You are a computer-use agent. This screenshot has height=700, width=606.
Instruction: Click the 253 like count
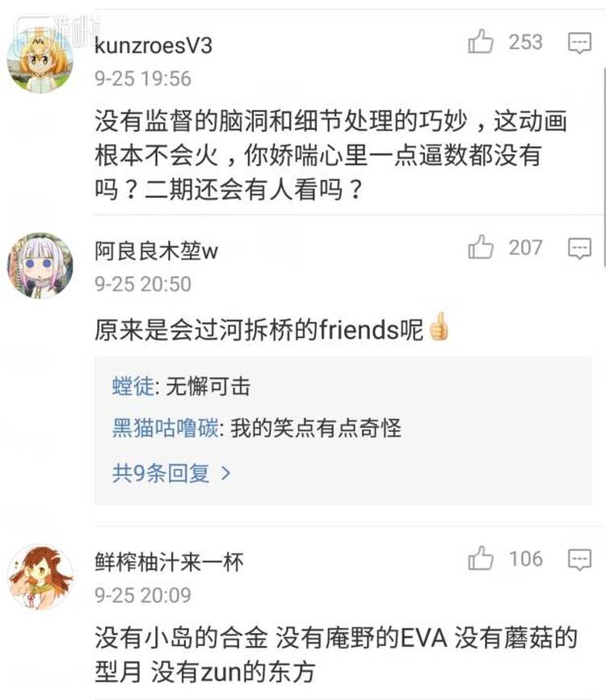(525, 42)
